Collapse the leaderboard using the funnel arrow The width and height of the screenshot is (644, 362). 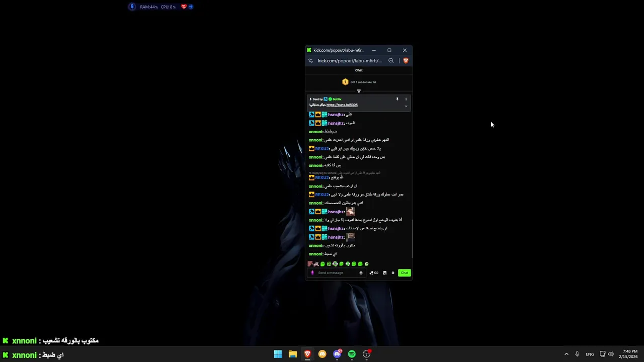click(x=359, y=91)
